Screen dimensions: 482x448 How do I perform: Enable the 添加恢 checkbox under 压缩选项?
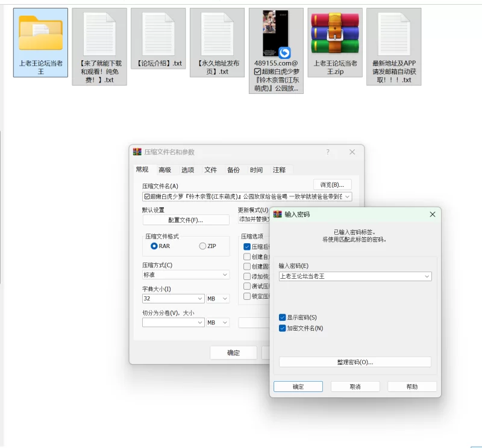point(247,276)
